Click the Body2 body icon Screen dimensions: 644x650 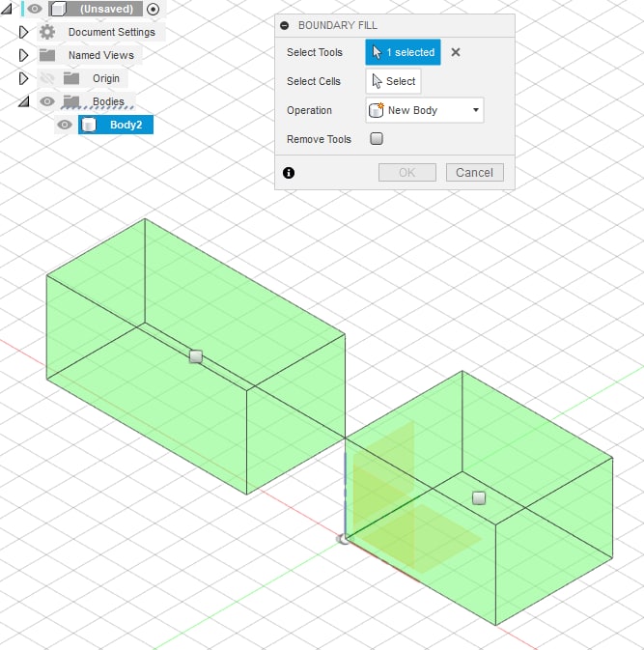tap(89, 125)
